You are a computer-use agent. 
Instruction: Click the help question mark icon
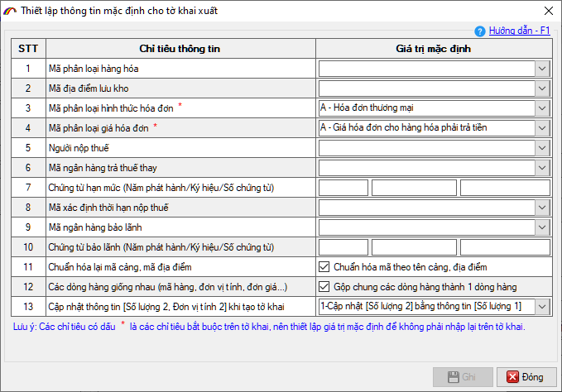[x=482, y=30]
